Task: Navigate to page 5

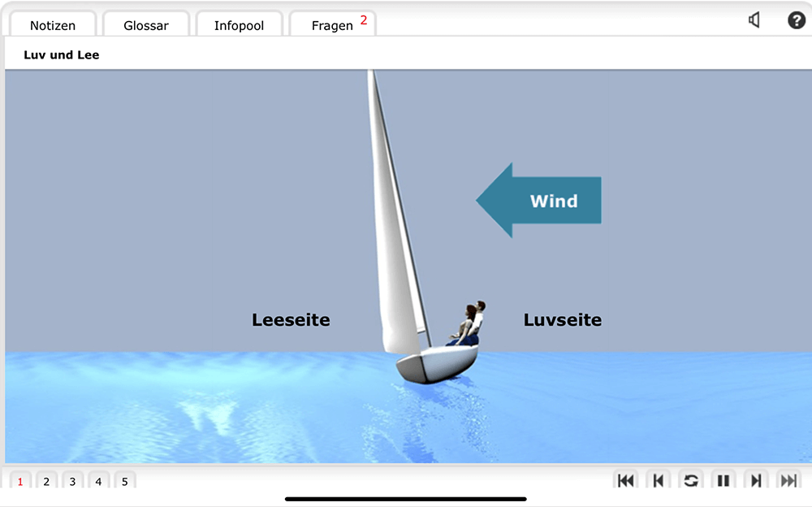Action: click(124, 482)
